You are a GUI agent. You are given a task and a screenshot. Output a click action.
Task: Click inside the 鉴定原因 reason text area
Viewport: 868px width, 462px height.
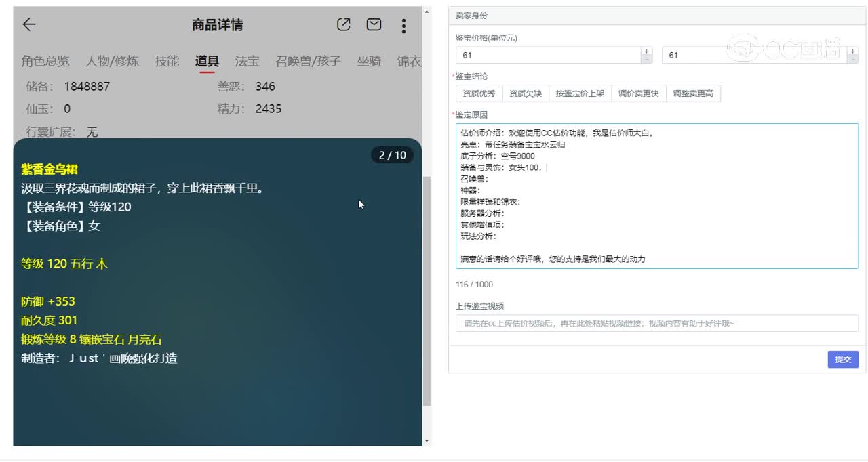coord(658,196)
